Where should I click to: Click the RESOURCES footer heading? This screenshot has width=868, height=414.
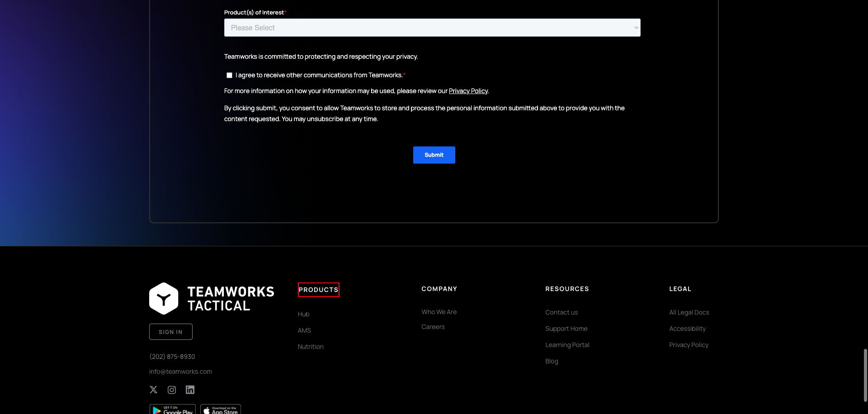pyautogui.click(x=567, y=289)
